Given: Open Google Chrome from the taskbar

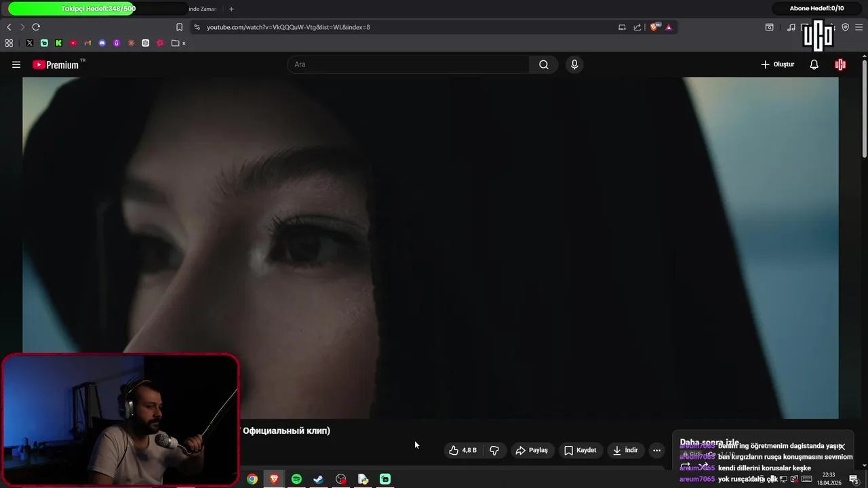Looking at the screenshot, I should (252, 479).
